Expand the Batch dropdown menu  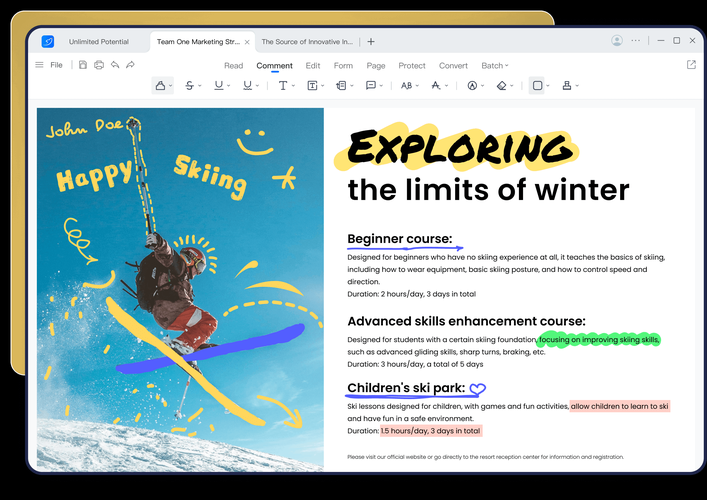(x=495, y=66)
